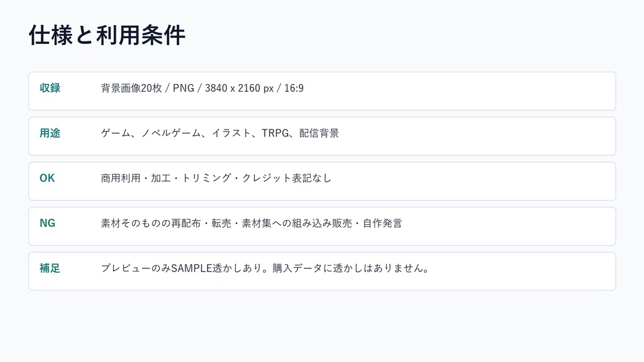Click the 素材そのものの再配布 prohibited text
Image resolution: width=644 pixels, height=362 pixels.
[x=151, y=223]
